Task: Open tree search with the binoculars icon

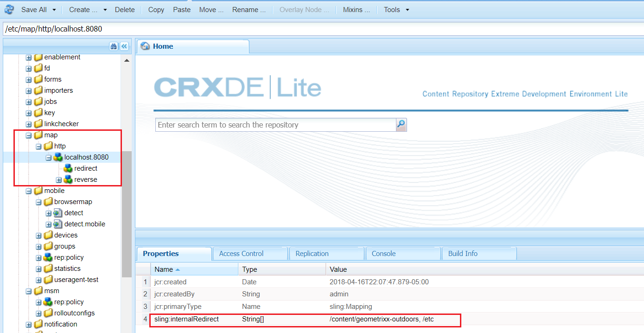Action: [114, 46]
